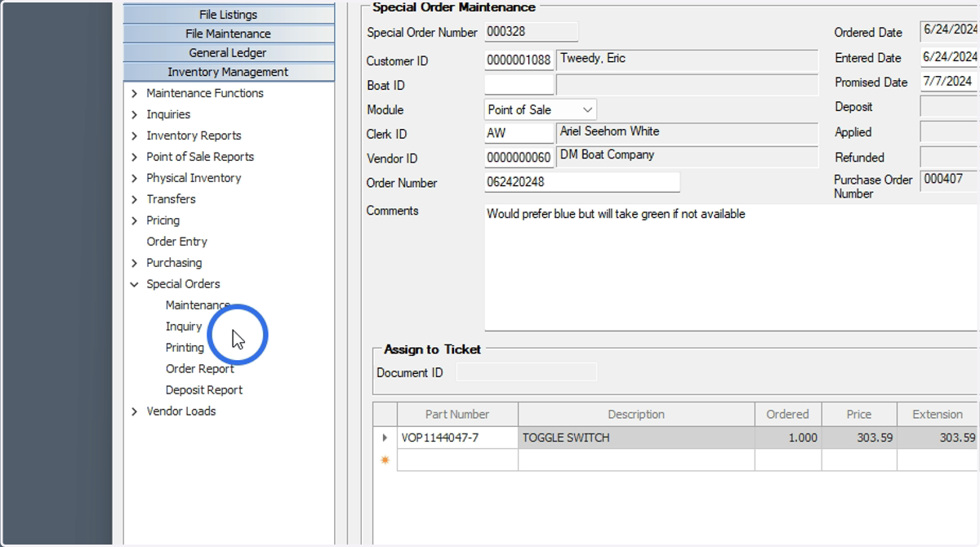Expand the Inquiries tree node
Screen dimensions: 980x547
pyautogui.click(x=135, y=114)
